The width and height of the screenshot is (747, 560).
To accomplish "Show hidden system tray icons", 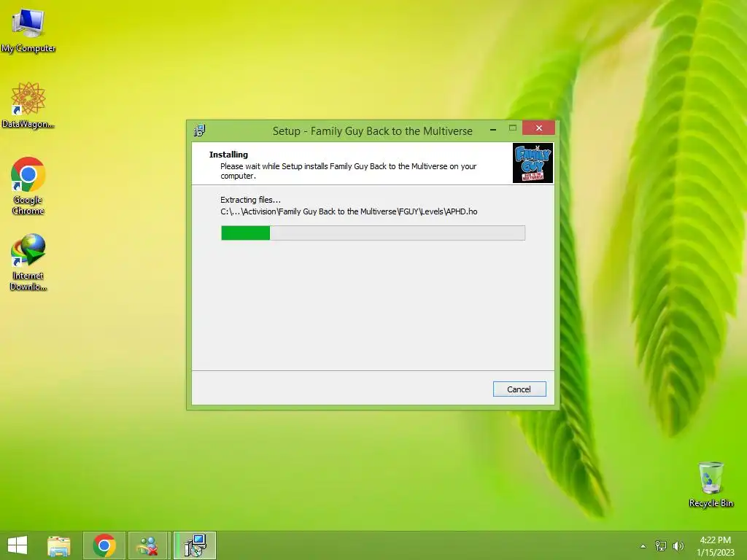I will (643, 546).
